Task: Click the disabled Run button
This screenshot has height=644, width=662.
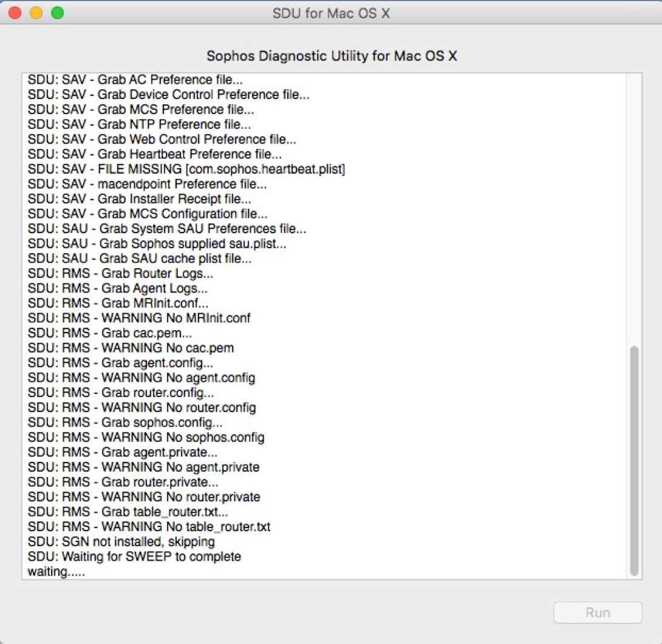Action: point(598,612)
